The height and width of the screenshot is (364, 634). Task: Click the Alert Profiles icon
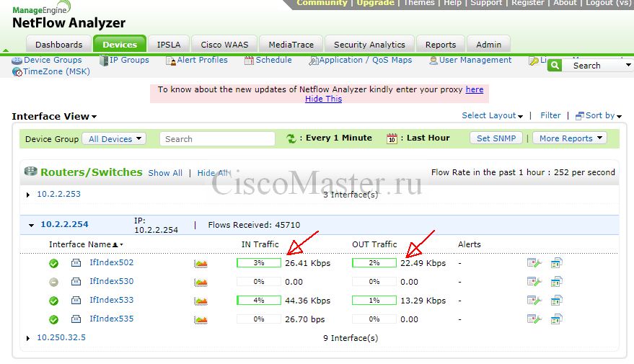click(x=171, y=61)
